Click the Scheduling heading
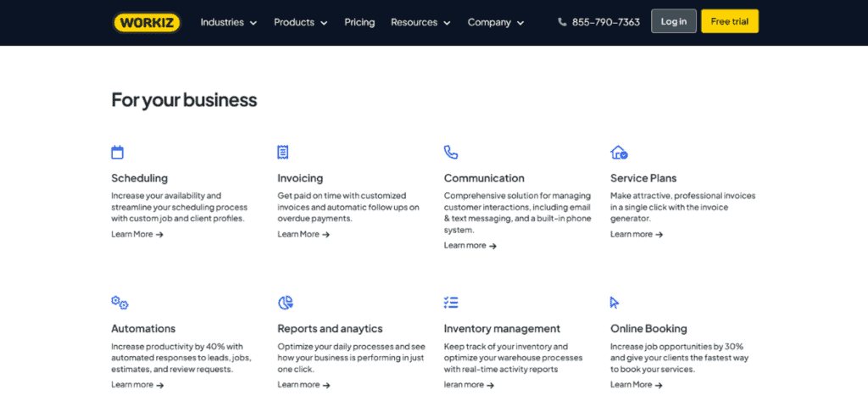868x418 pixels. click(x=140, y=178)
